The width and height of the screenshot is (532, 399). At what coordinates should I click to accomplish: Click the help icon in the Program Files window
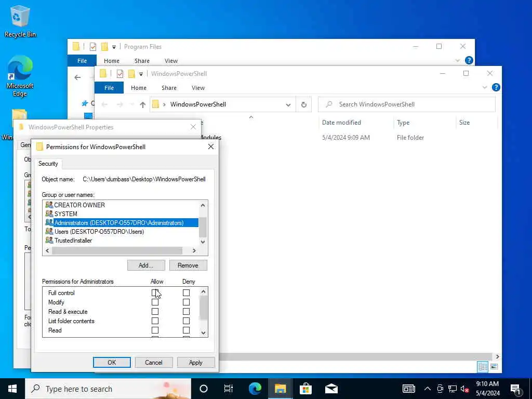(x=469, y=60)
